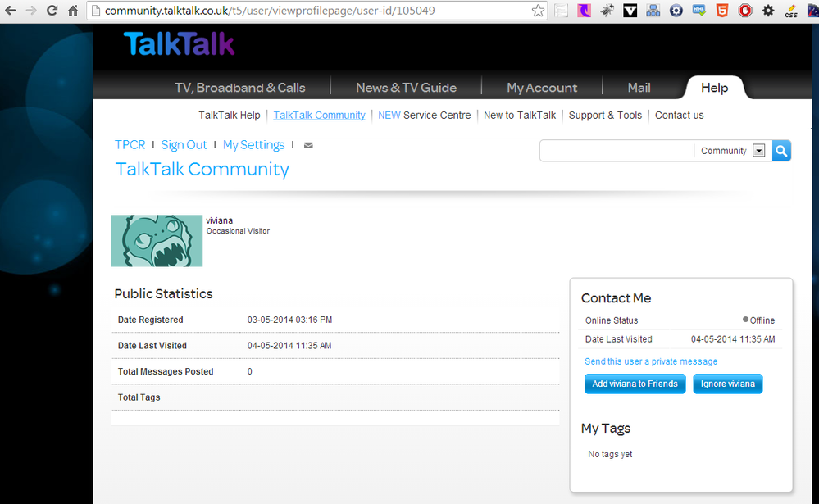This screenshot has height=504, width=819.
Task: Run search with blue magnifier button
Action: tap(781, 151)
